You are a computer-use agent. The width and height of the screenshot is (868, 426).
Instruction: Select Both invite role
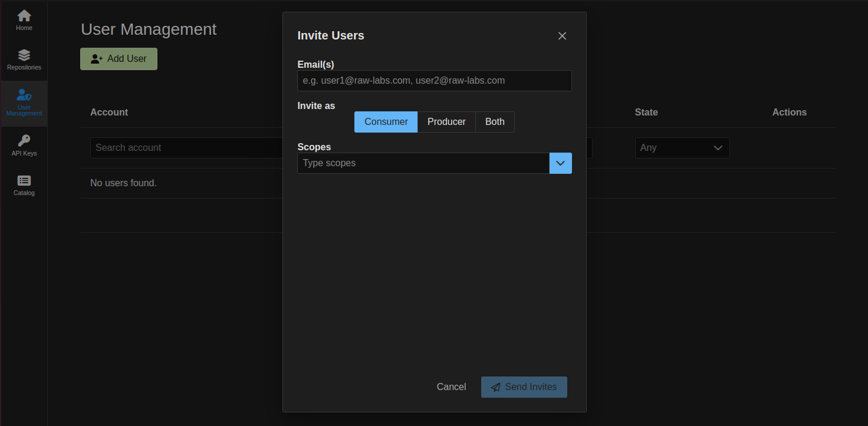point(495,122)
